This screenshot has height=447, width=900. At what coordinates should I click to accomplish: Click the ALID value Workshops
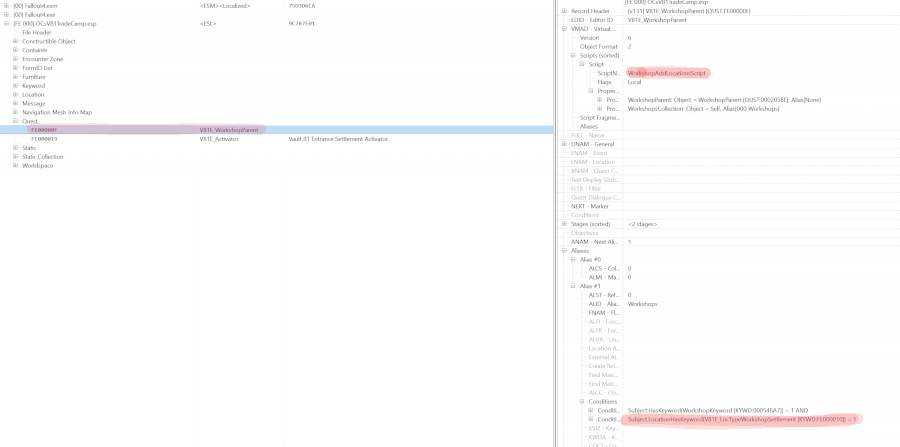[x=642, y=304]
